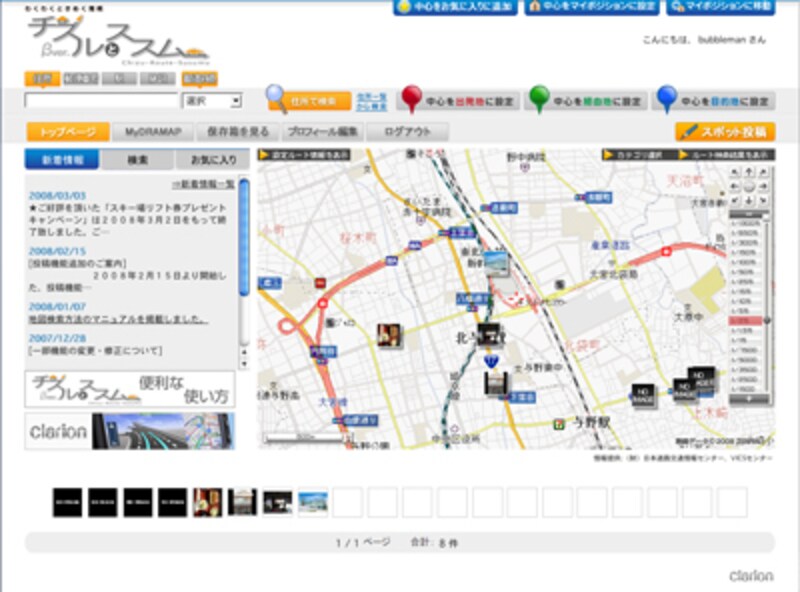Click the search text input field
The height and width of the screenshot is (592, 800).
click(x=101, y=100)
